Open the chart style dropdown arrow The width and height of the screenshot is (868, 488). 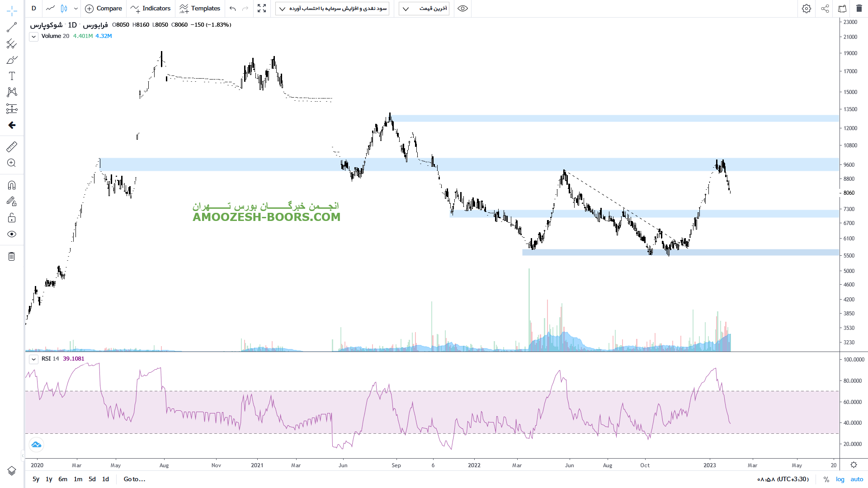pos(75,9)
